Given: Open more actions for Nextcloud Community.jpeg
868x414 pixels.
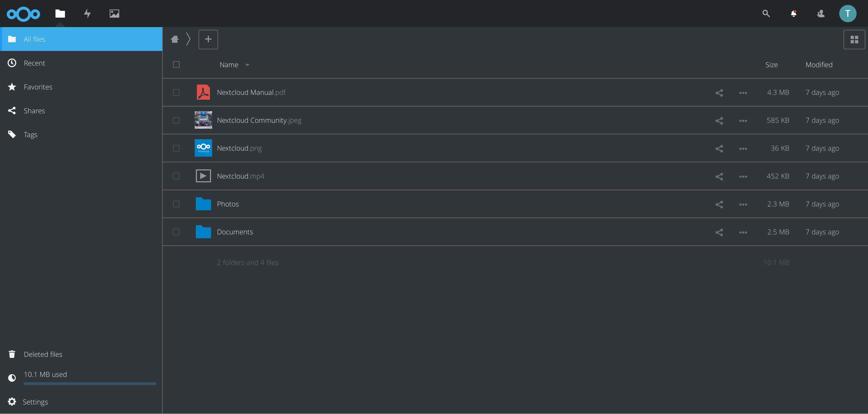Looking at the screenshot, I should tap(743, 121).
